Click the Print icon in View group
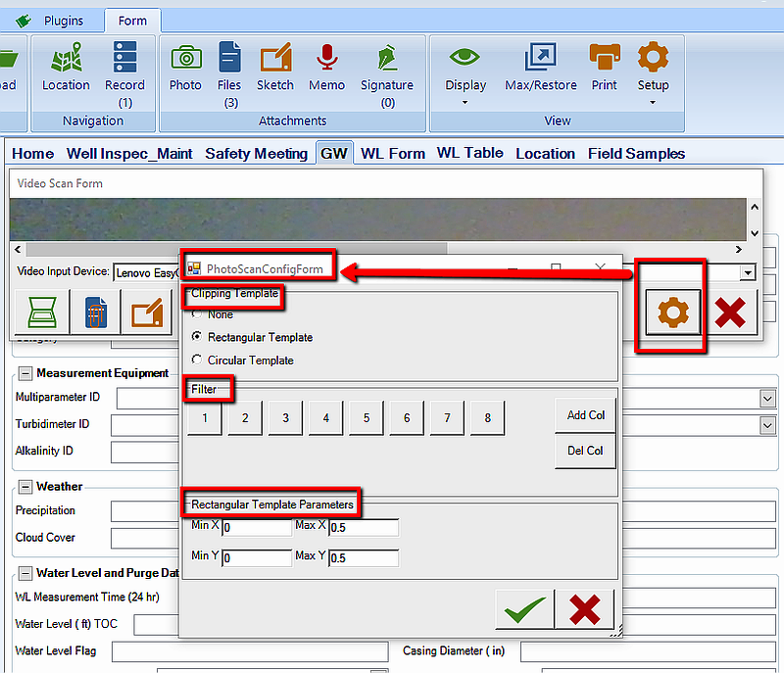Screen dimensions: 784x673 tap(605, 59)
